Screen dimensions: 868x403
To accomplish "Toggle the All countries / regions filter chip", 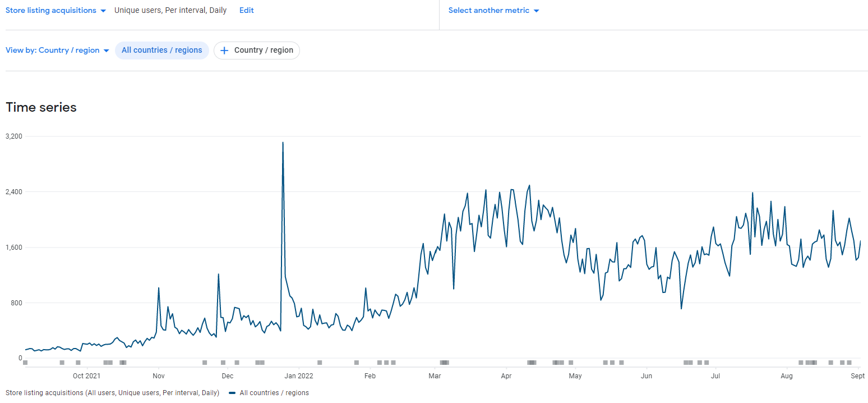I will coord(162,50).
